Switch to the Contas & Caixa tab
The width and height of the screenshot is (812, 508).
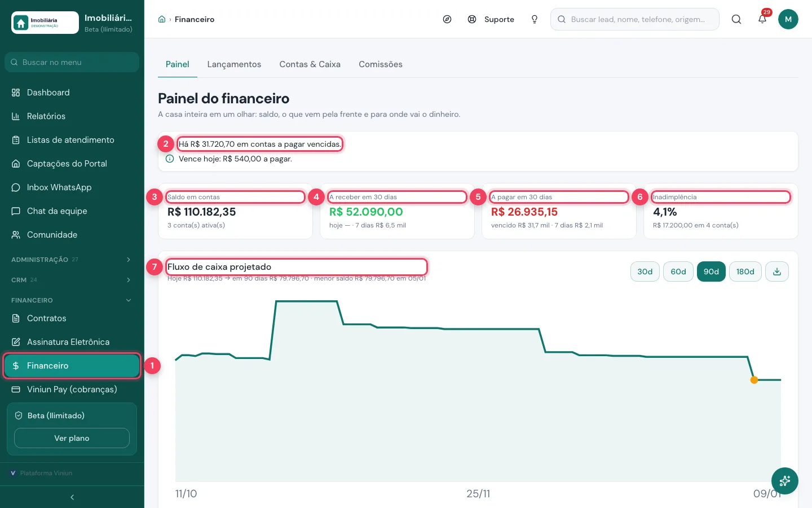(310, 64)
